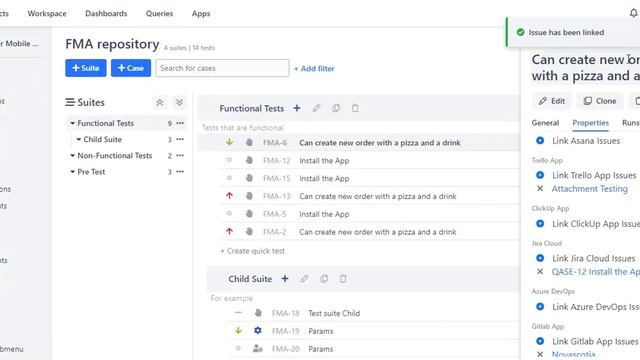Viewport: 640px width, 360px height.
Task: Open Workspace in top navigation
Action: [47, 13]
